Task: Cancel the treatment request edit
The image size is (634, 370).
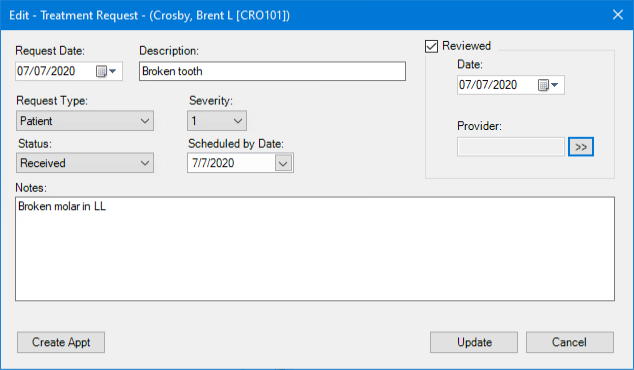Action: pos(570,343)
